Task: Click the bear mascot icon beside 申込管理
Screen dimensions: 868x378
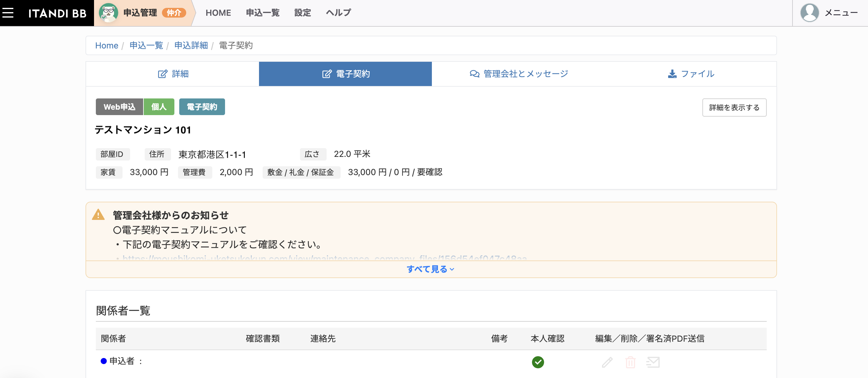Action: 108,13
